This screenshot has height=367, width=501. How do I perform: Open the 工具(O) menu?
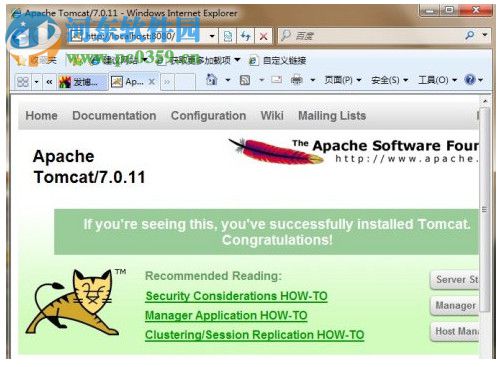[x=437, y=80]
